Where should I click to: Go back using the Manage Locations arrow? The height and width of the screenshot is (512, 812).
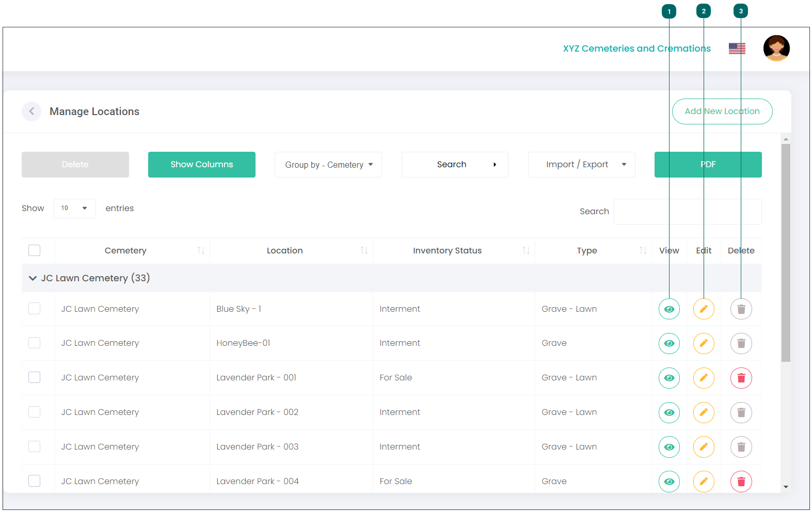coord(31,111)
